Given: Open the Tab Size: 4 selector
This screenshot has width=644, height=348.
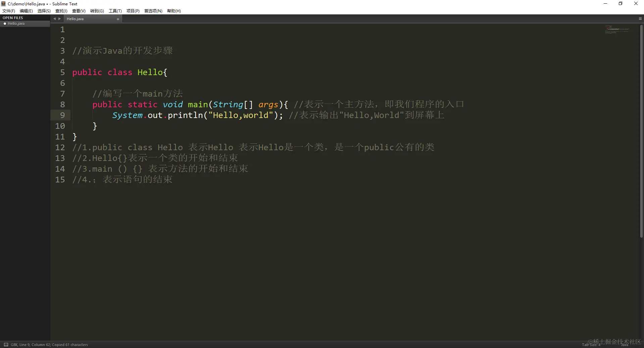Looking at the screenshot, I should click(x=591, y=345).
